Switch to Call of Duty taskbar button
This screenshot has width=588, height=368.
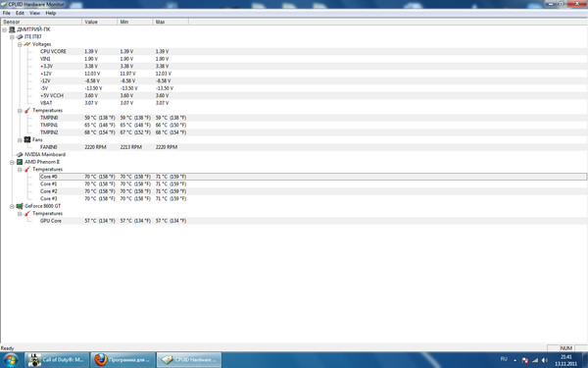(x=57, y=360)
